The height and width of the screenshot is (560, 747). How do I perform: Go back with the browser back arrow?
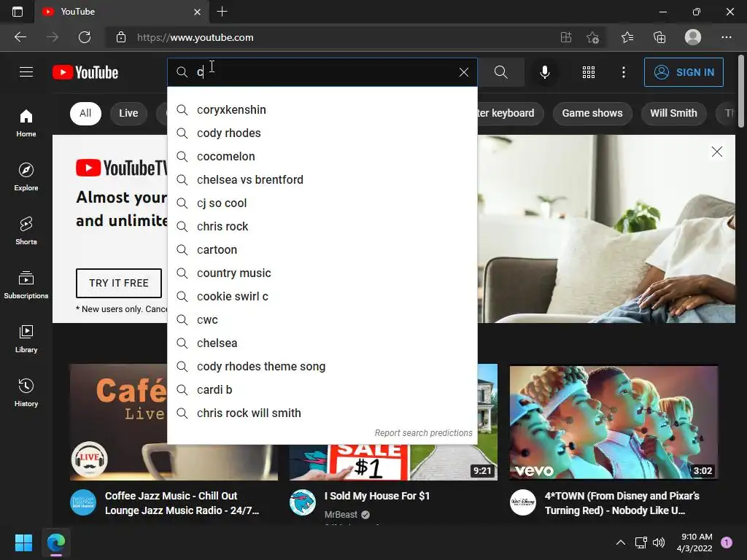click(20, 37)
